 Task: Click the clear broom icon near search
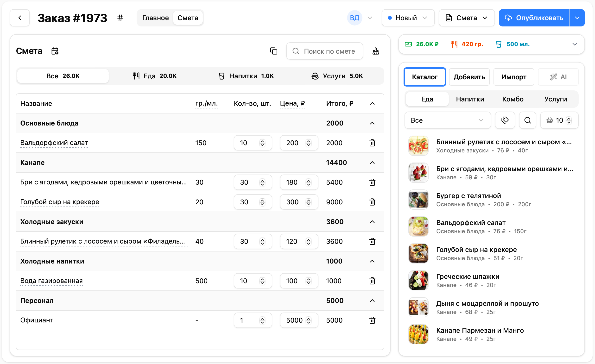click(375, 51)
